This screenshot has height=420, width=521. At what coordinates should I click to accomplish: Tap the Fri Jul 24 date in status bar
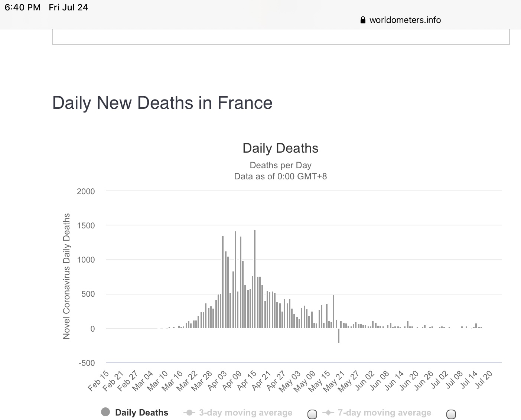pyautogui.click(x=68, y=7)
